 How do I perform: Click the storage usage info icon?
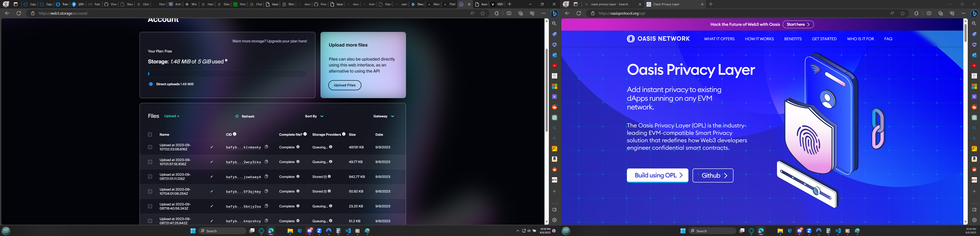coord(226,61)
